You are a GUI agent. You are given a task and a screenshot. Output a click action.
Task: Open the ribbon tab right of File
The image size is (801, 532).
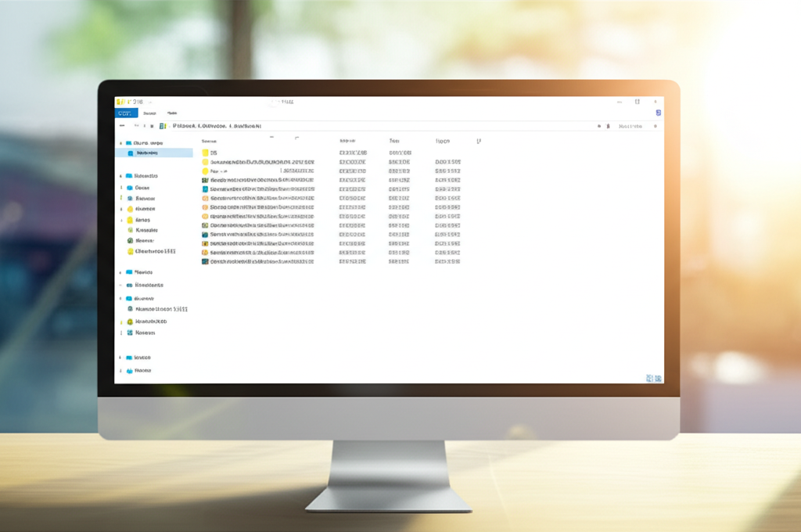coord(149,113)
